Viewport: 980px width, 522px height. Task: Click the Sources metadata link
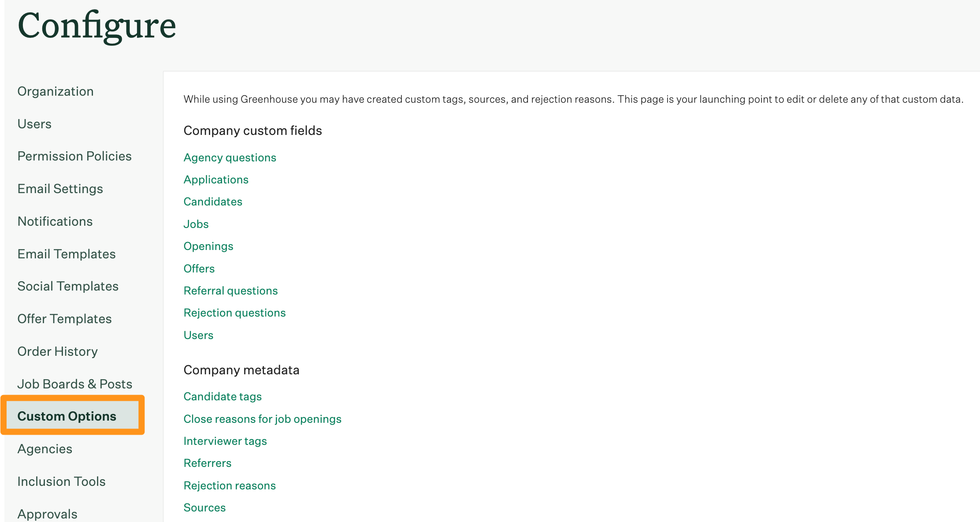[204, 507]
